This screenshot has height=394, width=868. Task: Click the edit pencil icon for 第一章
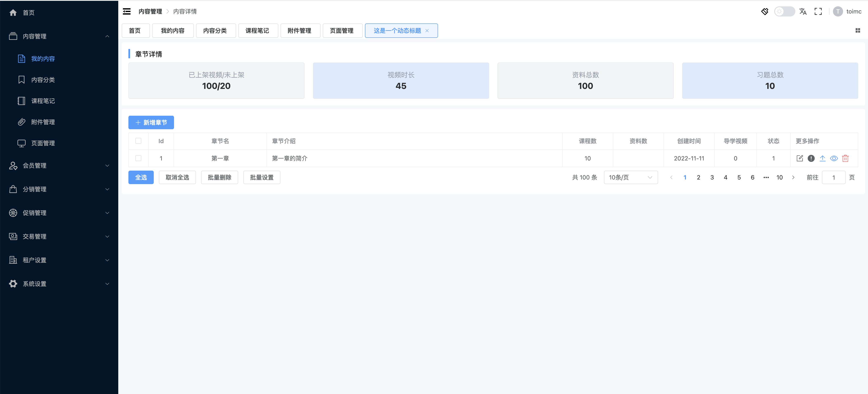click(800, 158)
